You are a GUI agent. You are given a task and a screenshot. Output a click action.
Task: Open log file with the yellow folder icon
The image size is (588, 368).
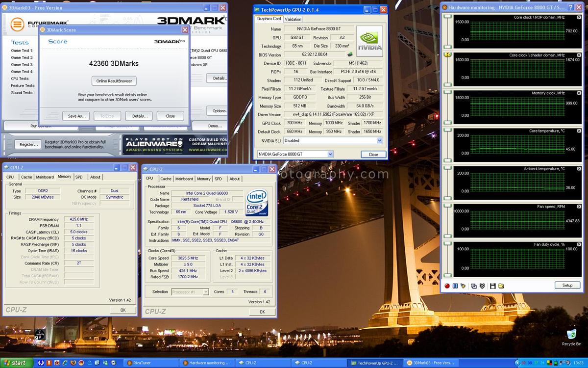point(501,286)
